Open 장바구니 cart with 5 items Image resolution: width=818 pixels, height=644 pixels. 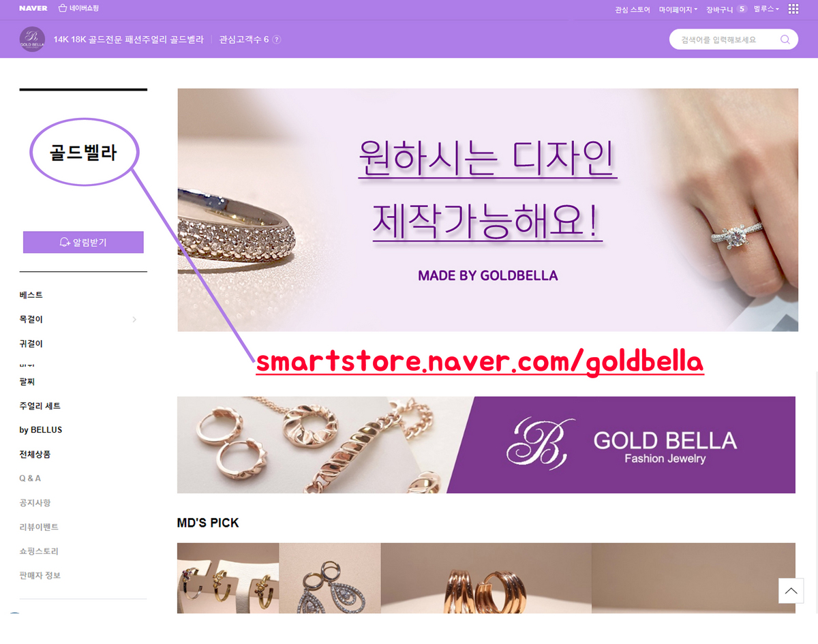click(x=727, y=10)
